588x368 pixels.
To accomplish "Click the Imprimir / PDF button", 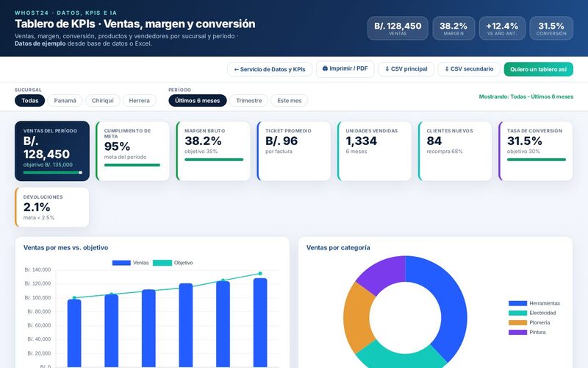I will tap(345, 69).
